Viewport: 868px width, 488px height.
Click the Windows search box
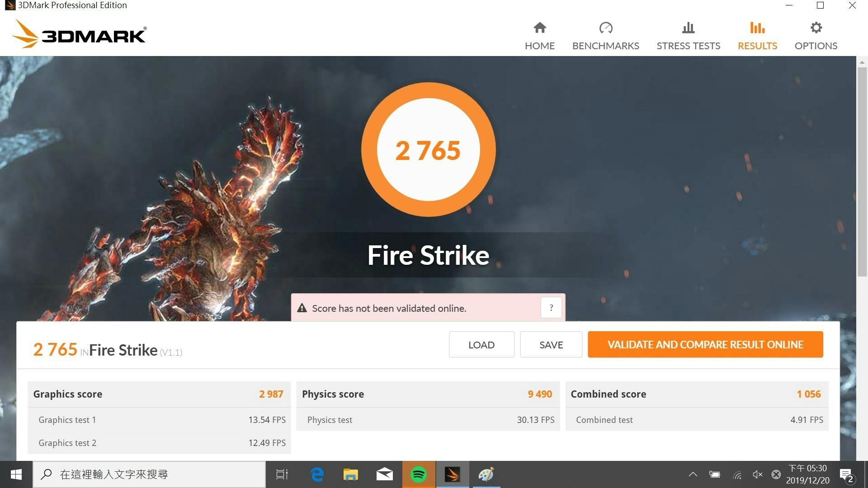point(149,474)
